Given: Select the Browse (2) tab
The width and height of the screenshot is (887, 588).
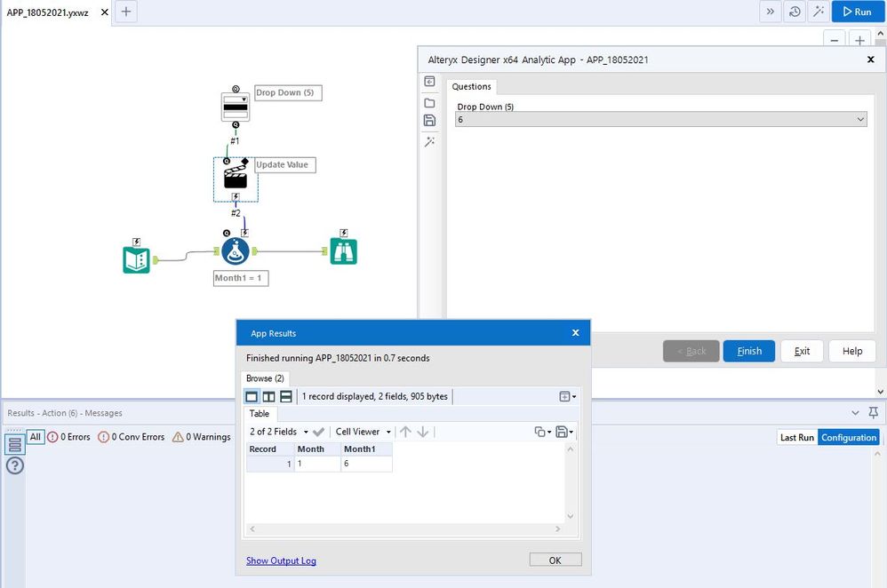Looking at the screenshot, I should click(265, 378).
